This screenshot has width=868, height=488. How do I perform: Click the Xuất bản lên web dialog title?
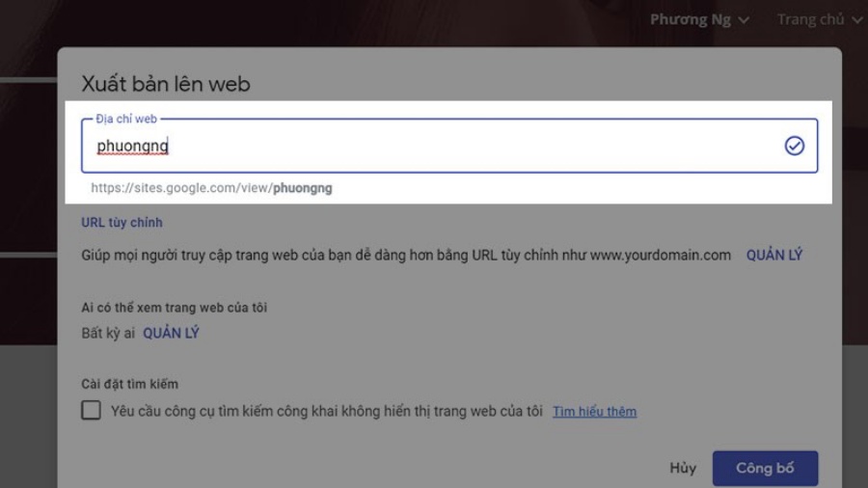165,84
